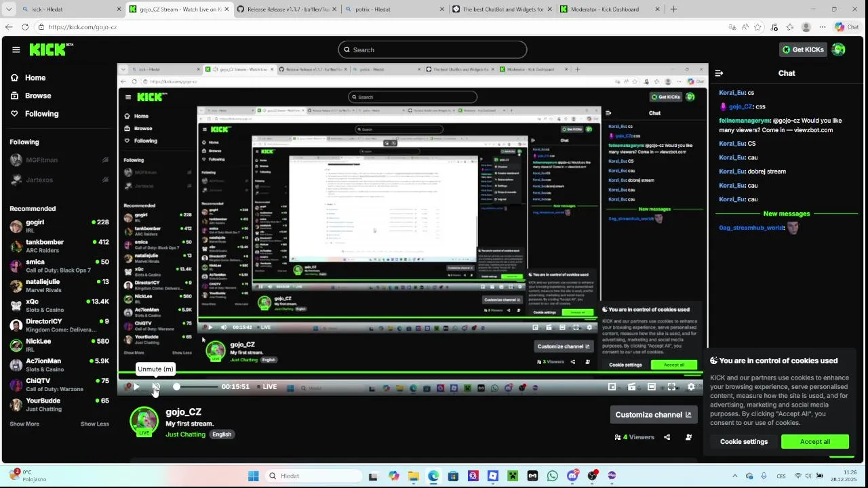
Task: Play the stream video
Action: pos(136,387)
